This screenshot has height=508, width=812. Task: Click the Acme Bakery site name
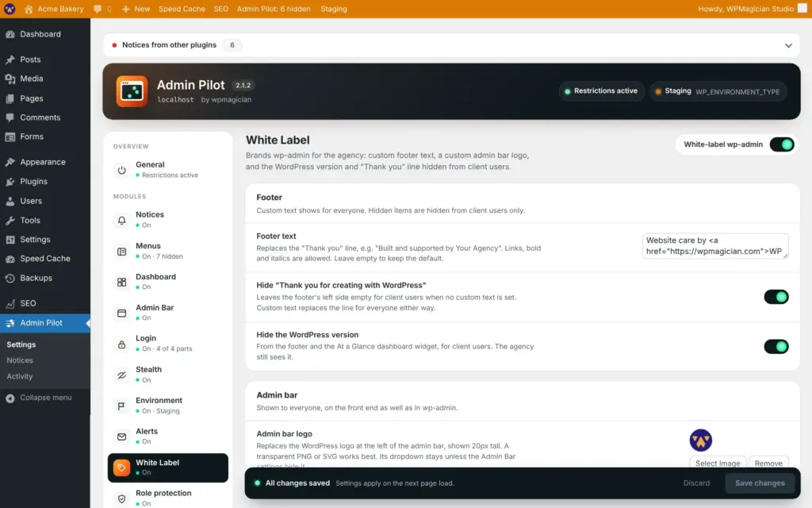pyautogui.click(x=60, y=9)
